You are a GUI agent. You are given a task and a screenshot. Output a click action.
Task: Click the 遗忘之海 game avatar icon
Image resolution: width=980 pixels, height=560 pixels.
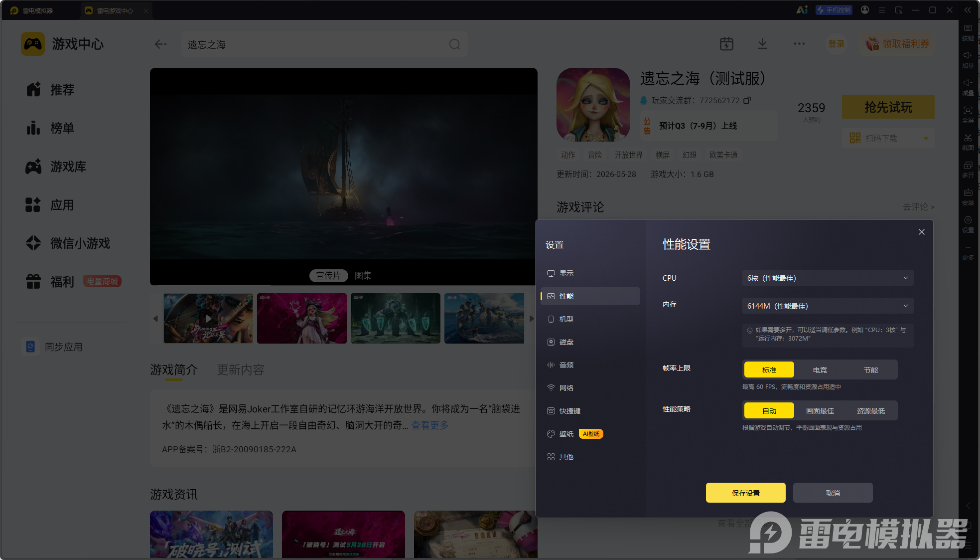tap(593, 105)
